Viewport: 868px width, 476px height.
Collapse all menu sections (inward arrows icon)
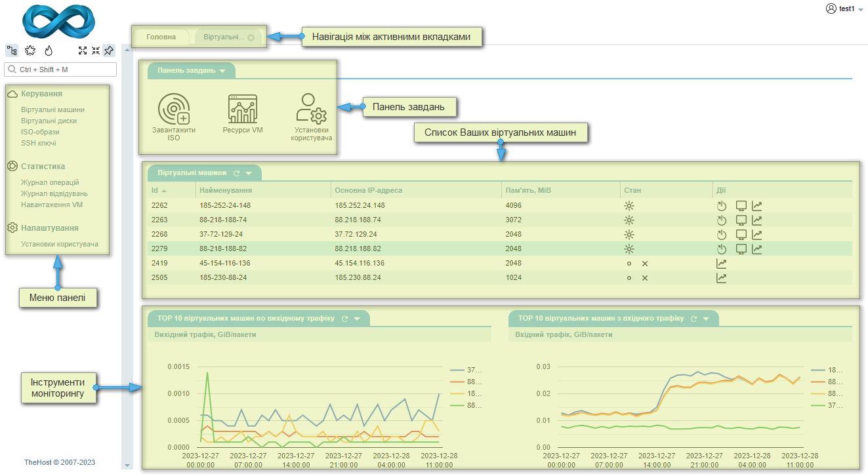96,50
